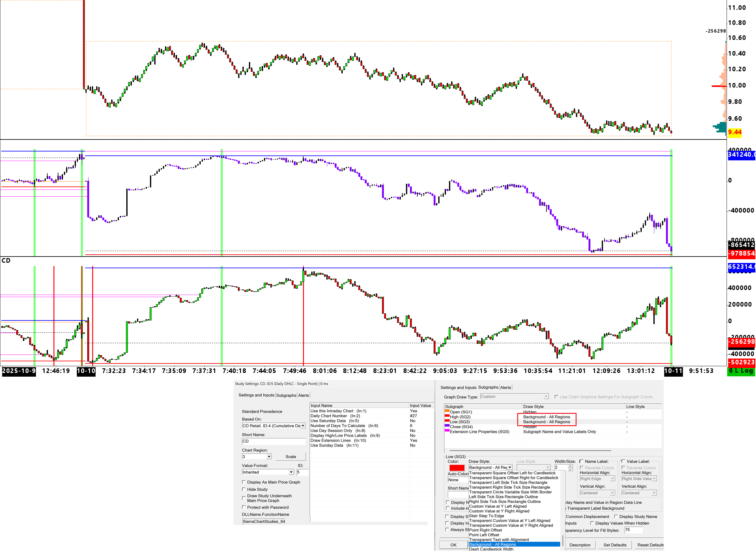The image size is (756, 553).
Task: Select Extension Line Properties (SG5) subgraph
Action: [479, 432]
